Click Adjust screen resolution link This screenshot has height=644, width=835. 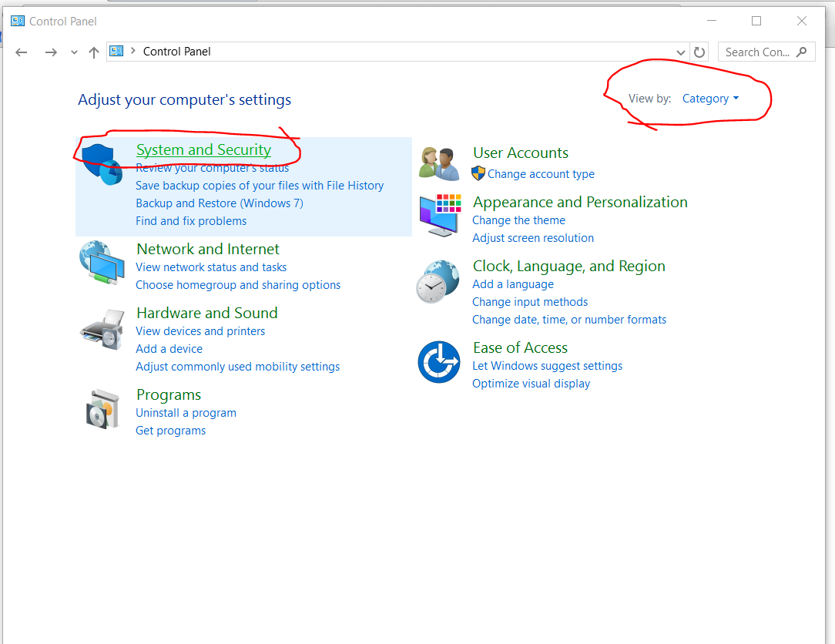click(x=533, y=238)
